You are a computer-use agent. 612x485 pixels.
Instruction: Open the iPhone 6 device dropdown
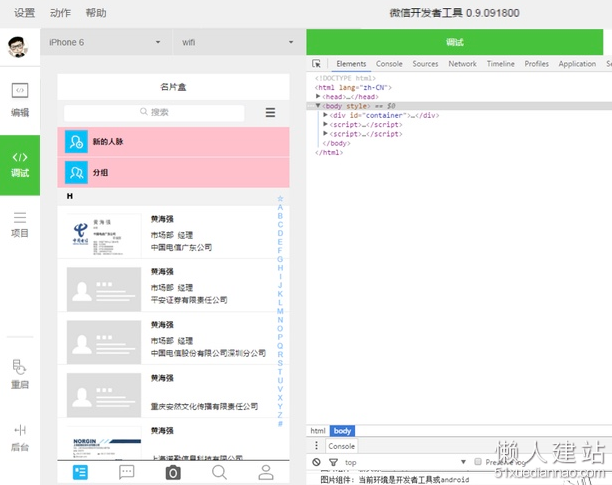click(106, 42)
